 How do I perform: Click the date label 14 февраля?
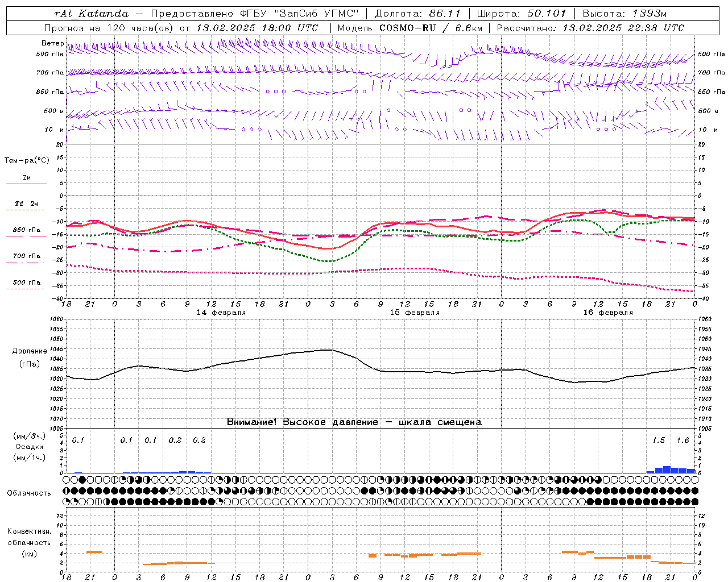tap(221, 313)
